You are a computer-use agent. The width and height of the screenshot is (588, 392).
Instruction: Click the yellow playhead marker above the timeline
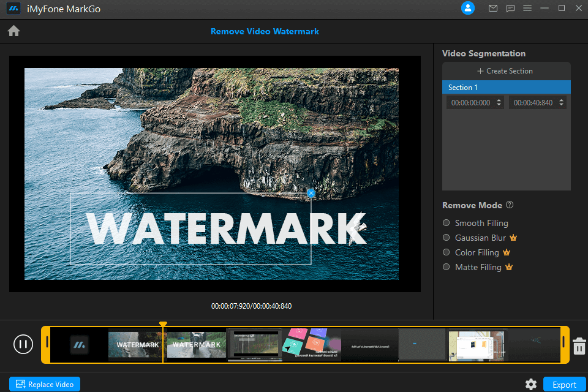coord(163,324)
